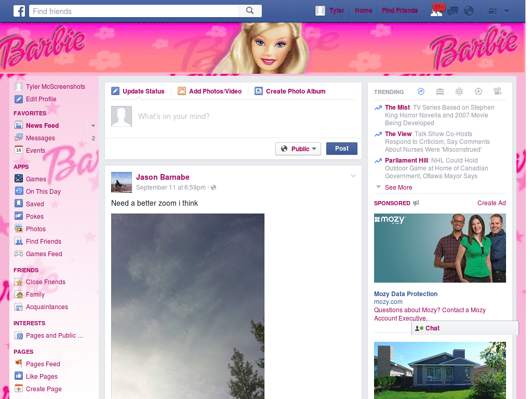Click the Facebook logo in top-left corner

click(19, 10)
